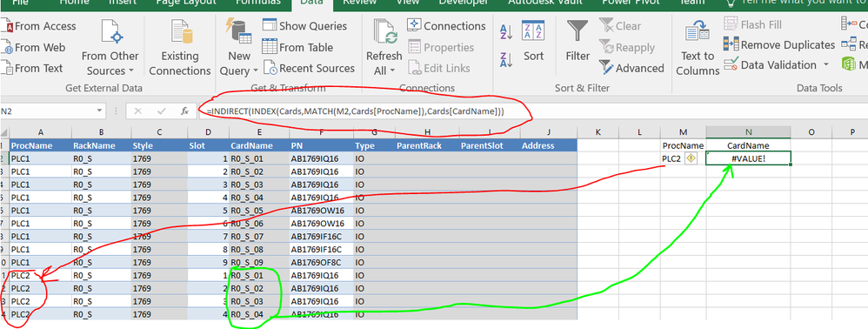Expand the Name Box dropdown
The height and width of the screenshot is (329, 868).
(x=99, y=111)
